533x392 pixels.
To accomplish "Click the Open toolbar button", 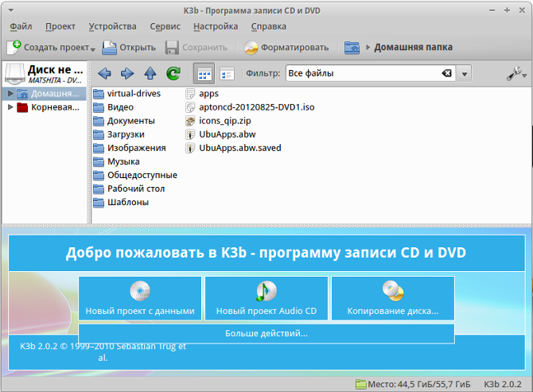I will pos(129,47).
